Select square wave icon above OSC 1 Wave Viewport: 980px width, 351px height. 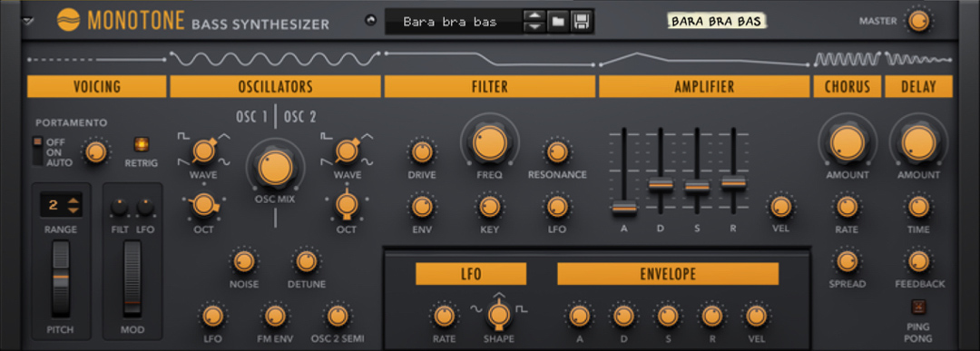point(183,135)
